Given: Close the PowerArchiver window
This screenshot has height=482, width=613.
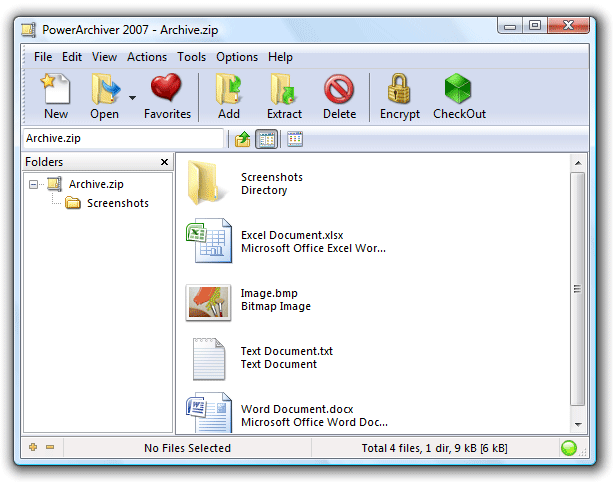Looking at the screenshot, I should pos(568,26).
